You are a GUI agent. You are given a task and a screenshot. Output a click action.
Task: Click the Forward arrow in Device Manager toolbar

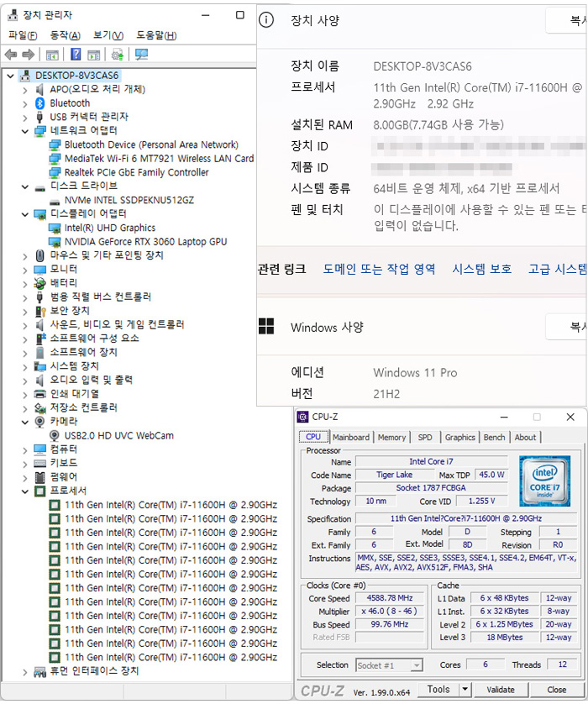pyautogui.click(x=29, y=55)
